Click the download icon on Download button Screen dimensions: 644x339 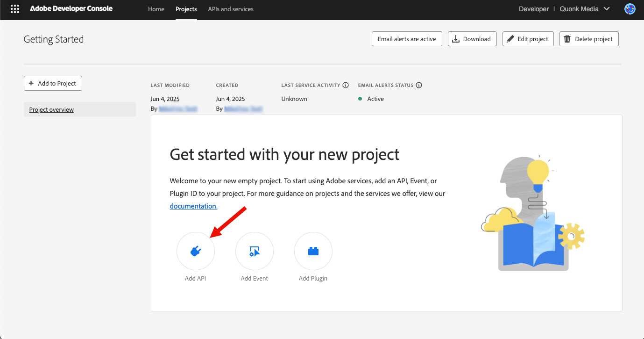point(455,39)
